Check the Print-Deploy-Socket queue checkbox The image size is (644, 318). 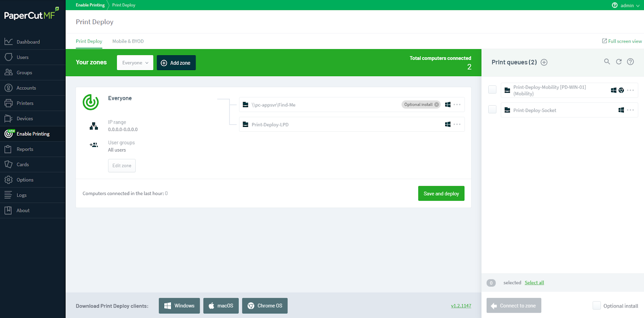tap(492, 109)
